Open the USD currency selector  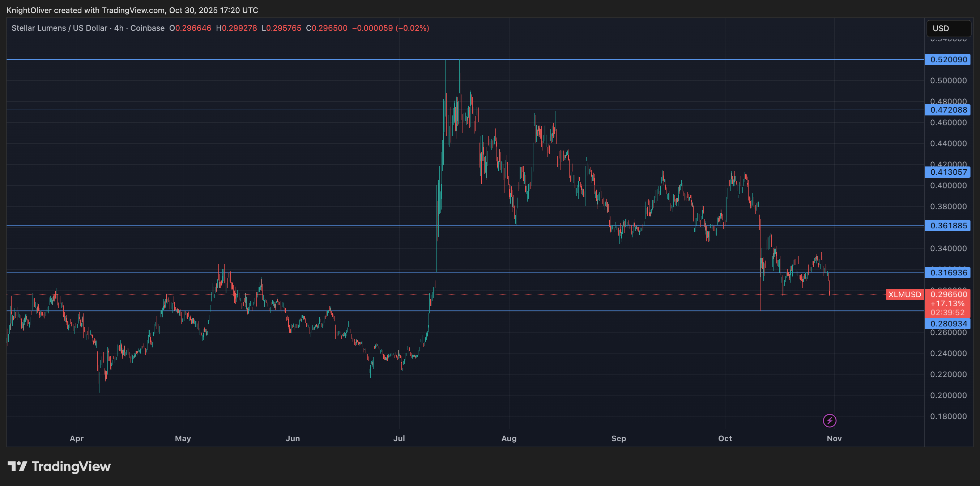pos(949,28)
